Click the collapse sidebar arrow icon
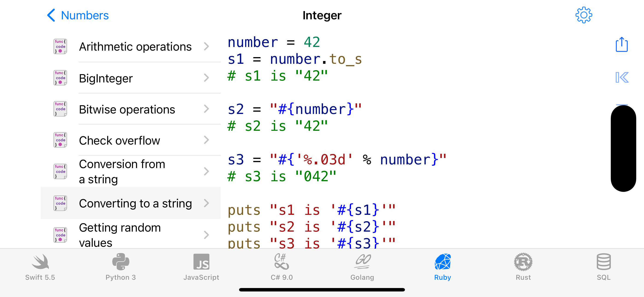 pos(621,77)
